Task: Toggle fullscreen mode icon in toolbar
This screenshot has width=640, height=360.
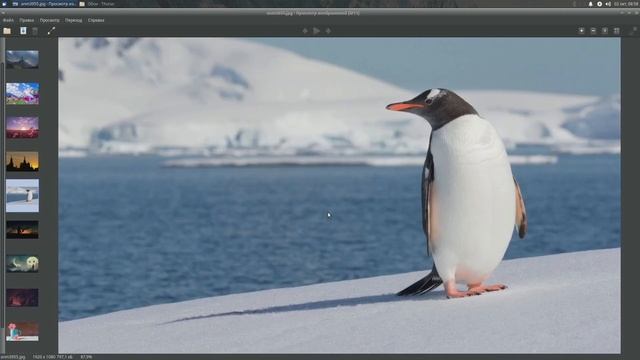Action: [633, 31]
